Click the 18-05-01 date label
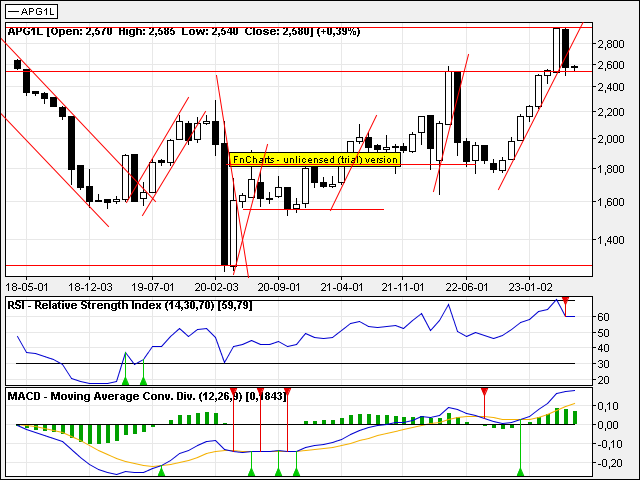Viewport: 640px width, 480px height. click(x=27, y=287)
